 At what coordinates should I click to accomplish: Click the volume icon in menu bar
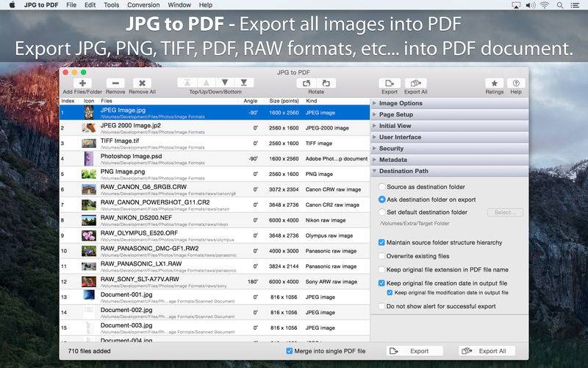530,5
